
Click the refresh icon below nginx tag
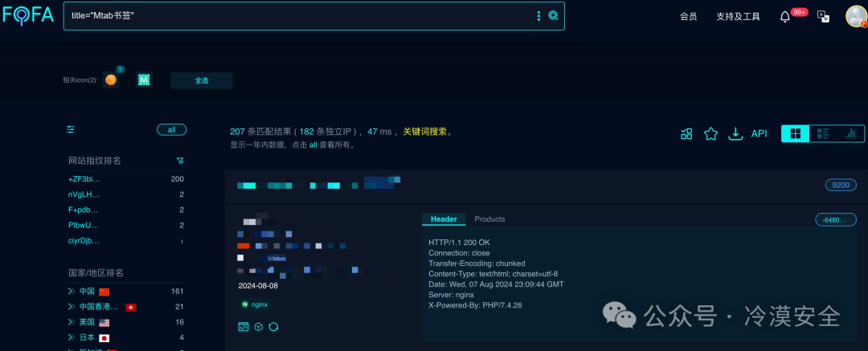pos(273,327)
